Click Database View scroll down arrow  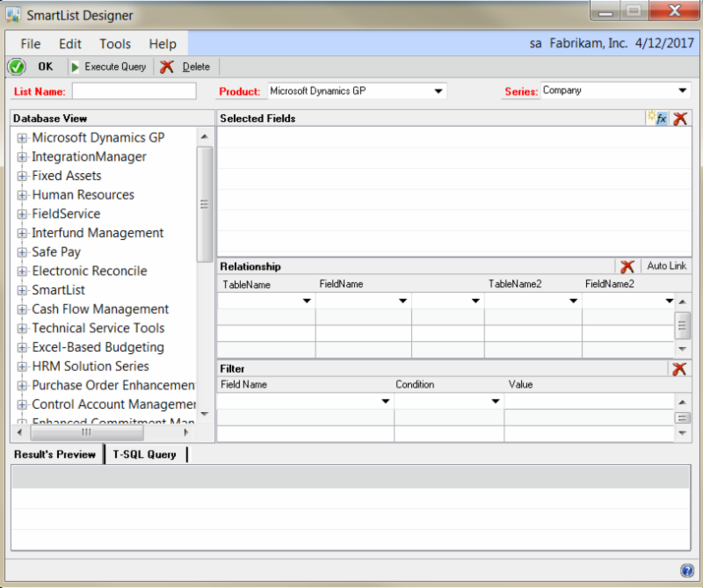point(205,414)
